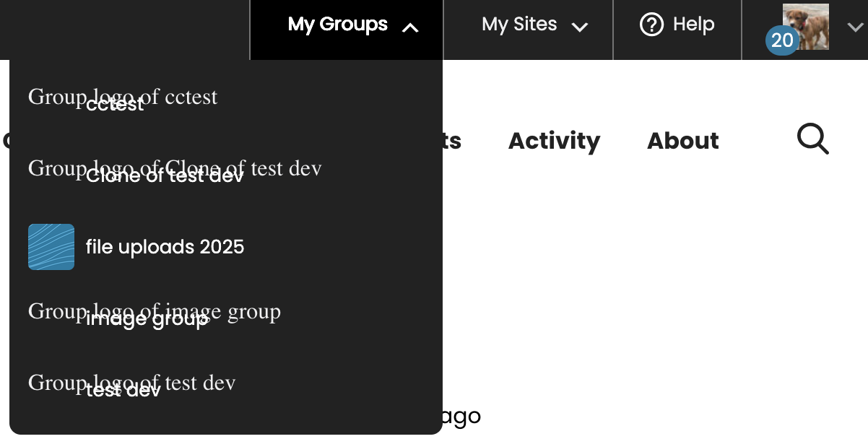Open the Clone of test dev group
Image resolution: width=868 pixels, height=439 pixels.
pyautogui.click(x=165, y=176)
